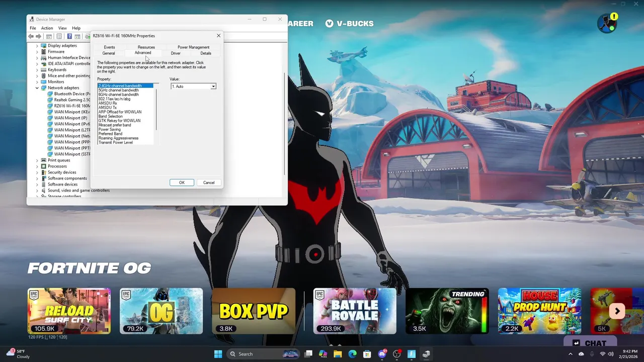Open the Windows Start menu
The width and height of the screenshot is (644, 362).
[x=218, y=354]
